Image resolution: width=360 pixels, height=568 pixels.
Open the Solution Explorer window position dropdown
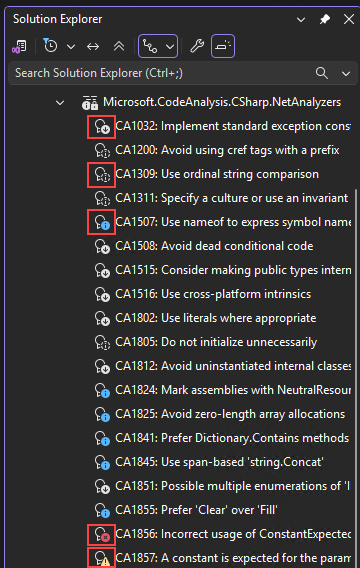click(x=301, y=20)
